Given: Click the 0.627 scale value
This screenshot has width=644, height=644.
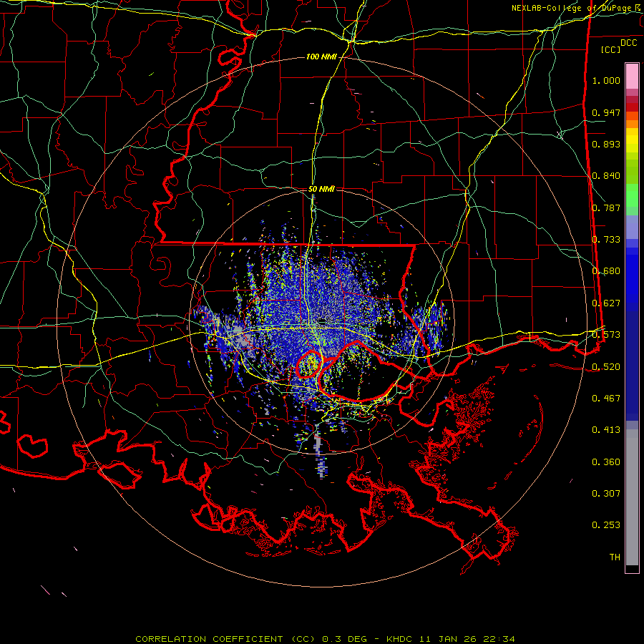Looking at the screenshot, I should coord(606,303).
